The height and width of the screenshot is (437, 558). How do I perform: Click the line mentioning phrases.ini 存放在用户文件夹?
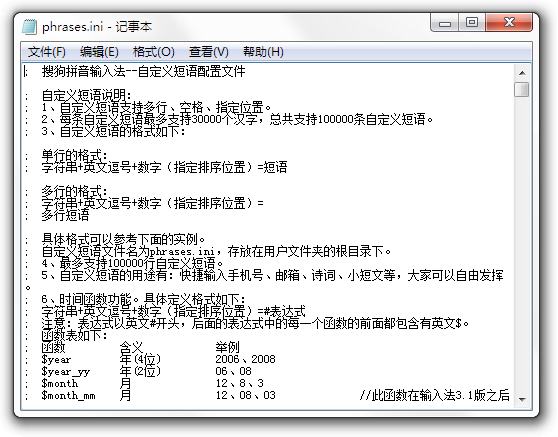(x=216, y=251)
